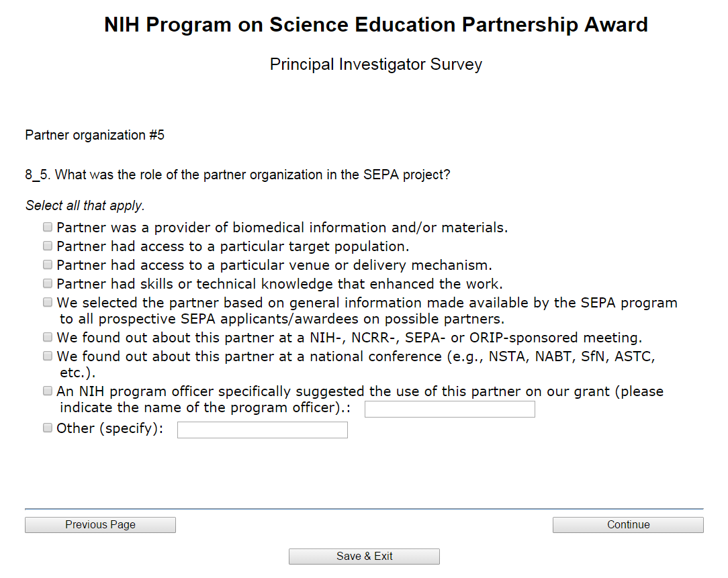The height and width of the screenshot is (578, 728).
Task: Toggle the 'Other (specify)' checkbox
Action: 48,428
